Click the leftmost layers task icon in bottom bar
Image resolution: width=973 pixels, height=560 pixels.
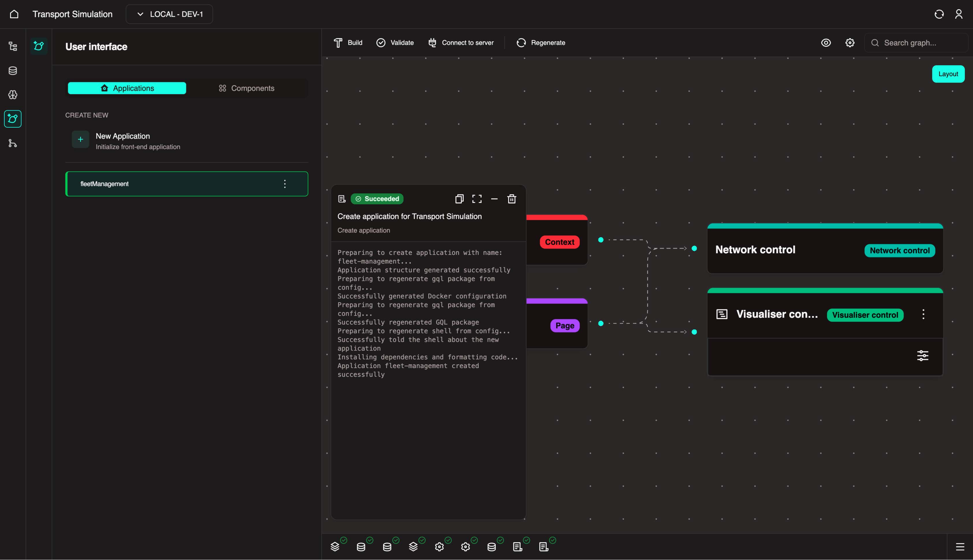pos(335,546)
